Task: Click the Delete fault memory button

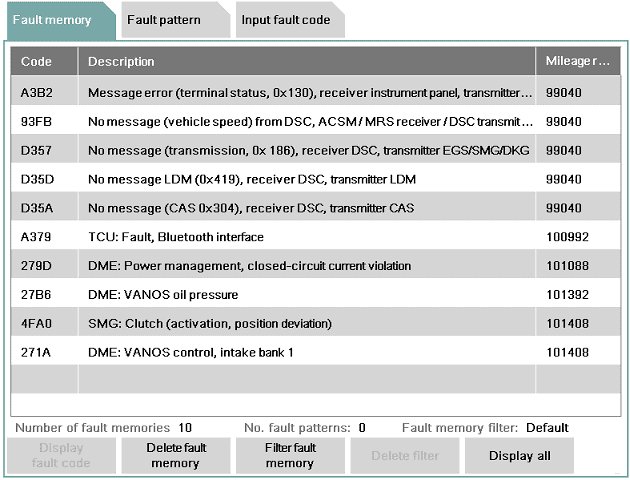Action: point(176,455)
